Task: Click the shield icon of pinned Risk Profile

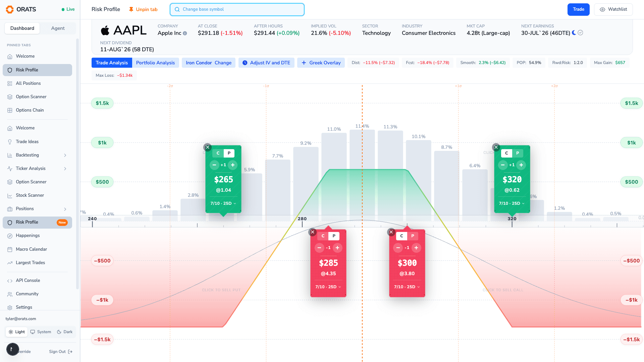Action: (10, 70)
